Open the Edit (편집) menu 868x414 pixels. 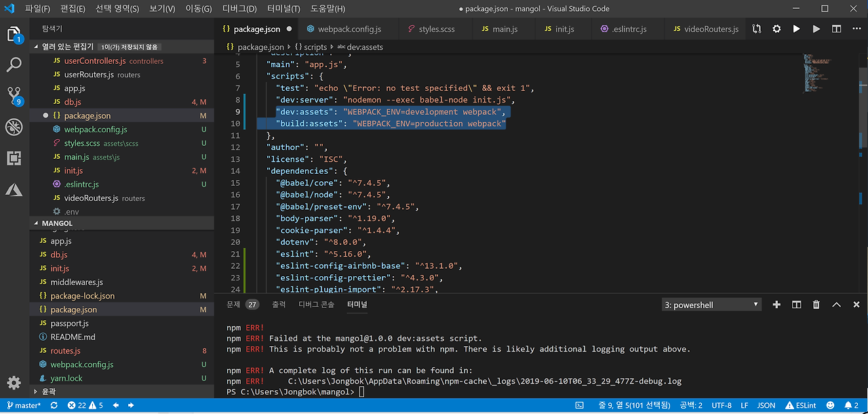pos(73,9)
